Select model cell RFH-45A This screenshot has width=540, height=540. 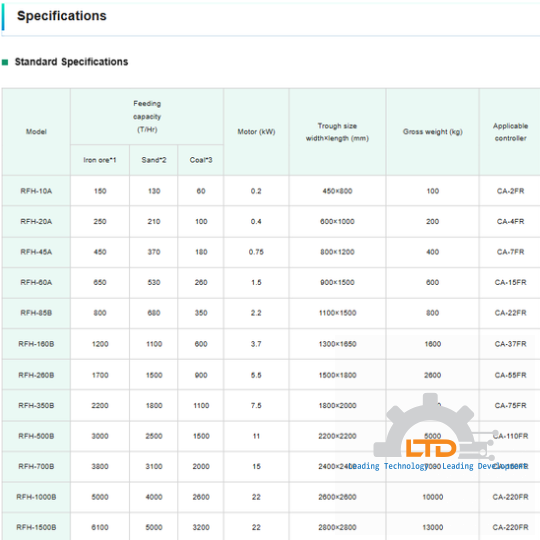pos(36,252)
